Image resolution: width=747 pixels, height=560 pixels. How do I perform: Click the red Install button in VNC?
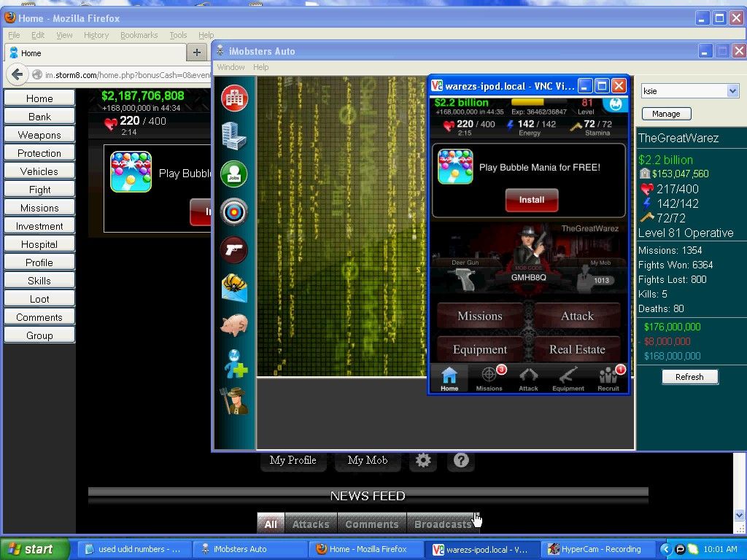(x=532, y=200)
